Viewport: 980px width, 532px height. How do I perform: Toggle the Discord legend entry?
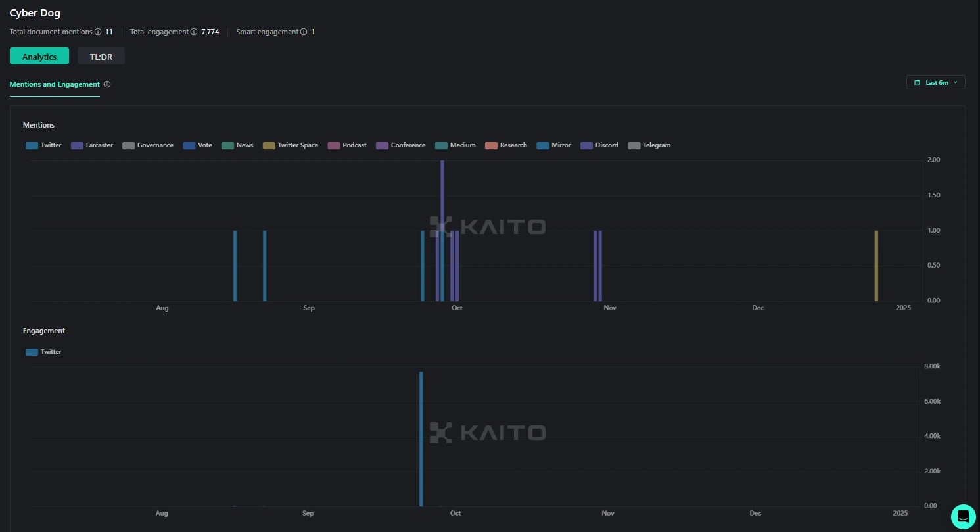[x=599, y=145]
